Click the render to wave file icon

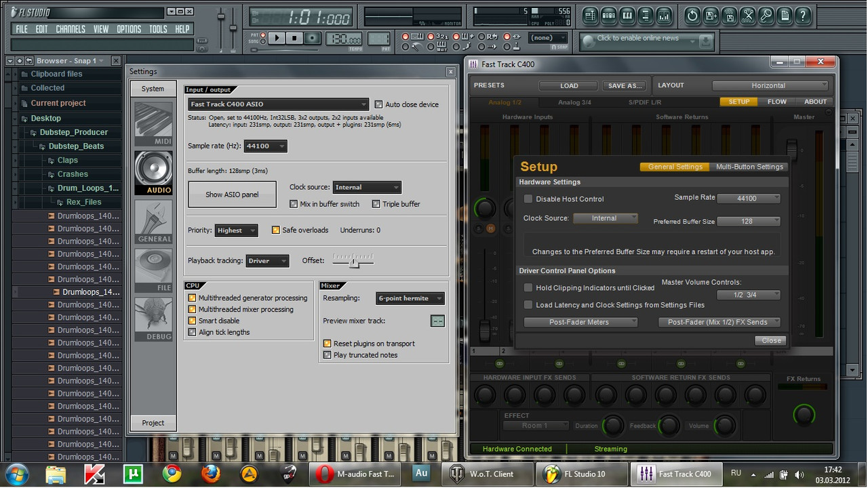point(729,16)
